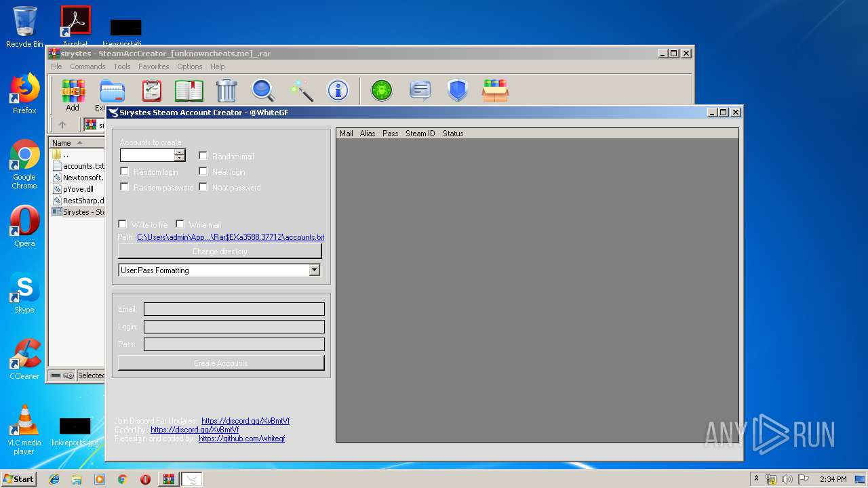This screenshot has width=868, height=488.
Task: Click the volume icon in system tray
Action: [x=787, y=479]
